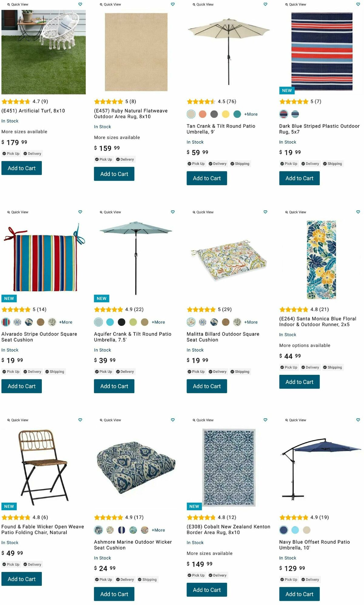Open Quick View for Wicker Folding Chair
Image resolution: width=364 pixels, height=605 pixels.
pyautogui.click(x=18, y=420)
